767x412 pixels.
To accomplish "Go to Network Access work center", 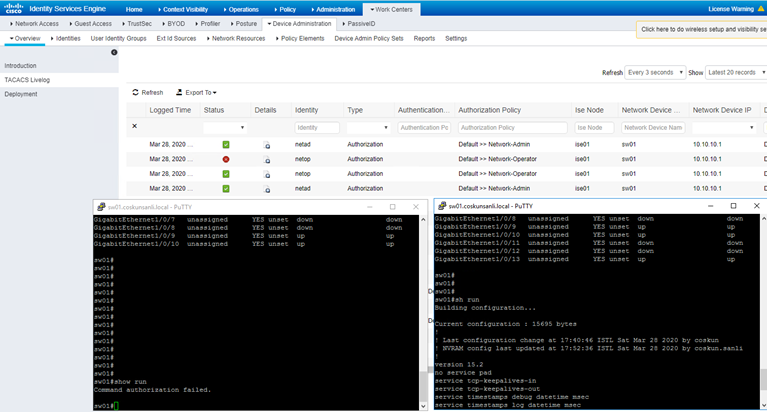I will pyautogui.click(x=34, y=23).
